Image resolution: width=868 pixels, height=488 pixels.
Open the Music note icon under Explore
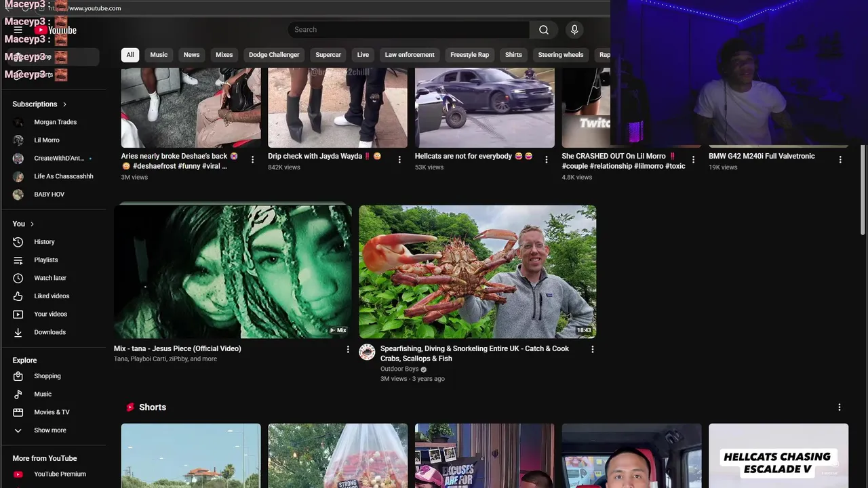coord(18,394)
